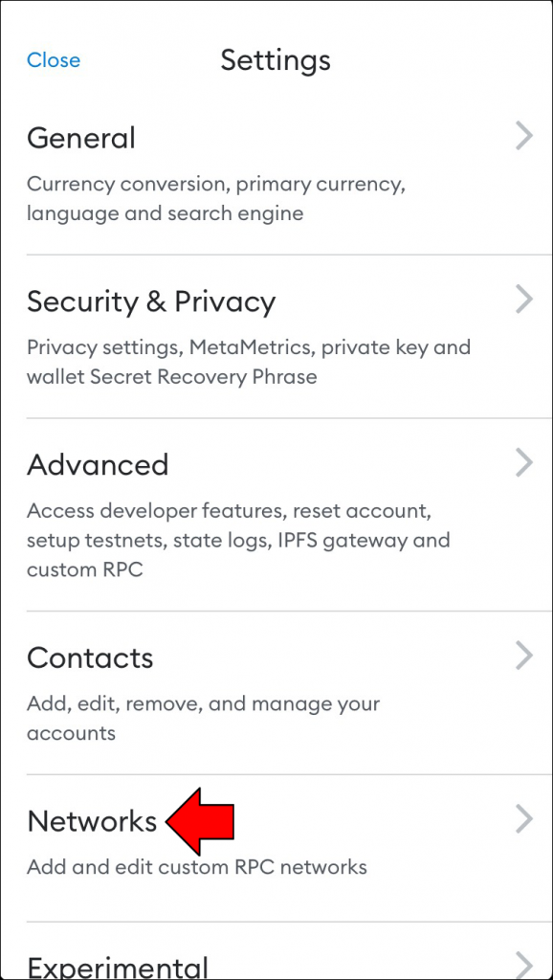Open the Security & Privacy settings
553x980 pixels.
click(152, 301)
